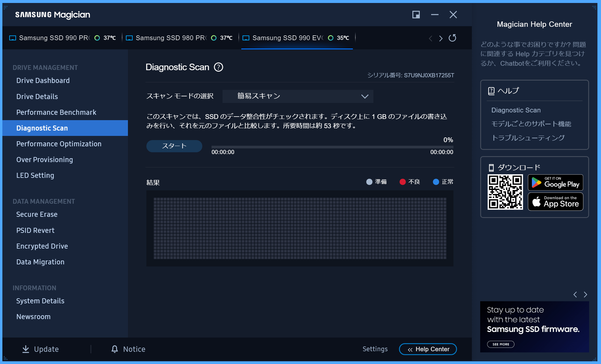Image resolution: width=601 pixels, height=364 pixels.
Task: Click SEE MORE on the firmware banner
Action: point(501,344)
